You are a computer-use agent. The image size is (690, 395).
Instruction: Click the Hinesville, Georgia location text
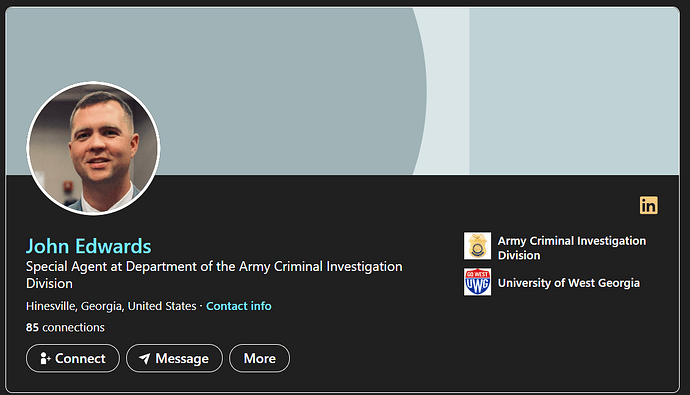(x=111, y=306)
